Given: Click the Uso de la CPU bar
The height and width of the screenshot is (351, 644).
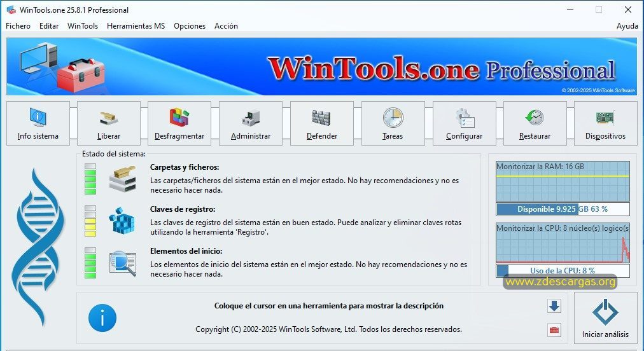Looking at the screenshot, I should coord(563,270).
